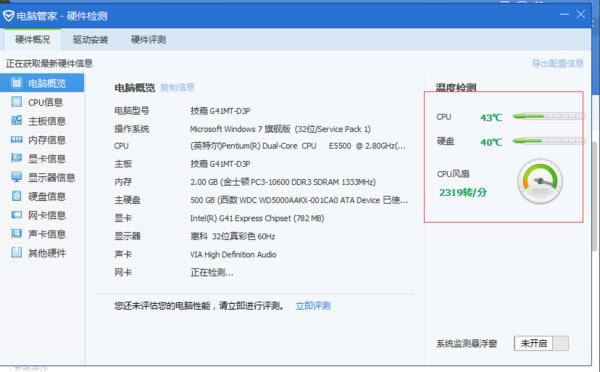This screenshot has height=372, width=600.
Task: Click the window's vertical scrollbar
Action: (594, 196)
